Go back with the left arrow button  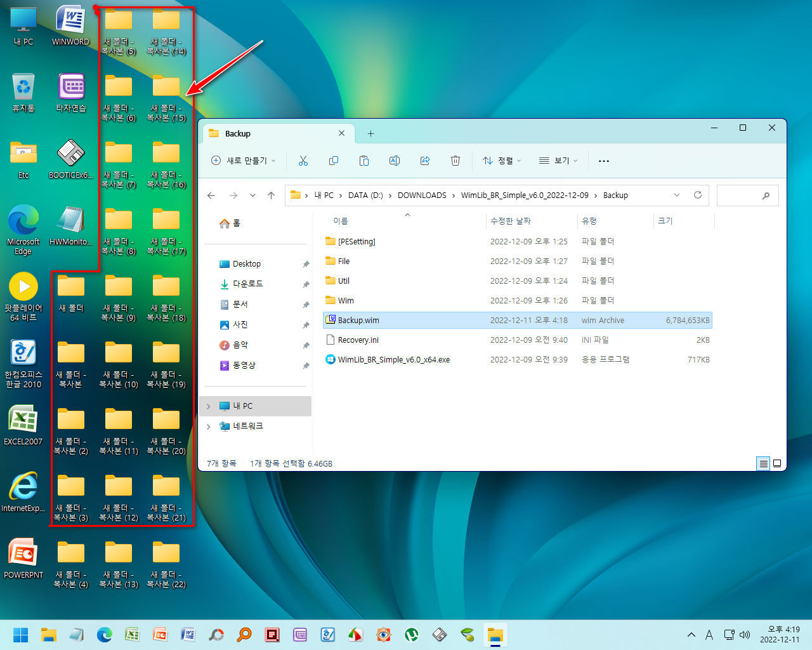pyautogui.click(x=211, y=196)
